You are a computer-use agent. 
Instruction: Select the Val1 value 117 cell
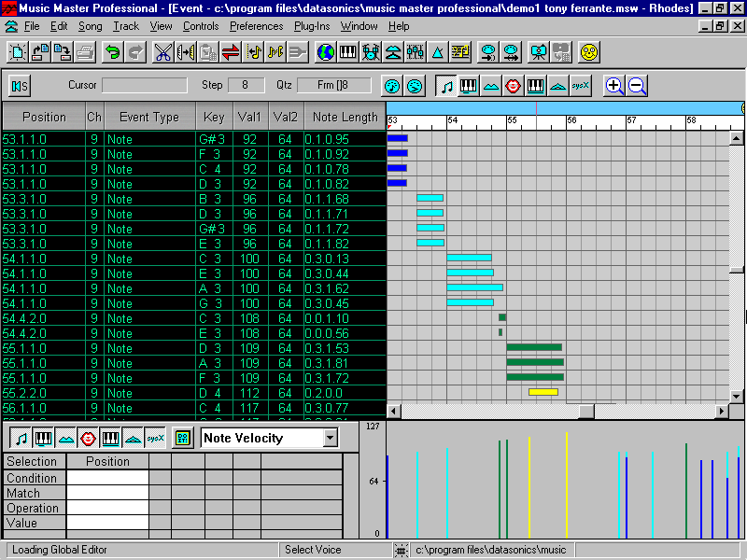250,408
